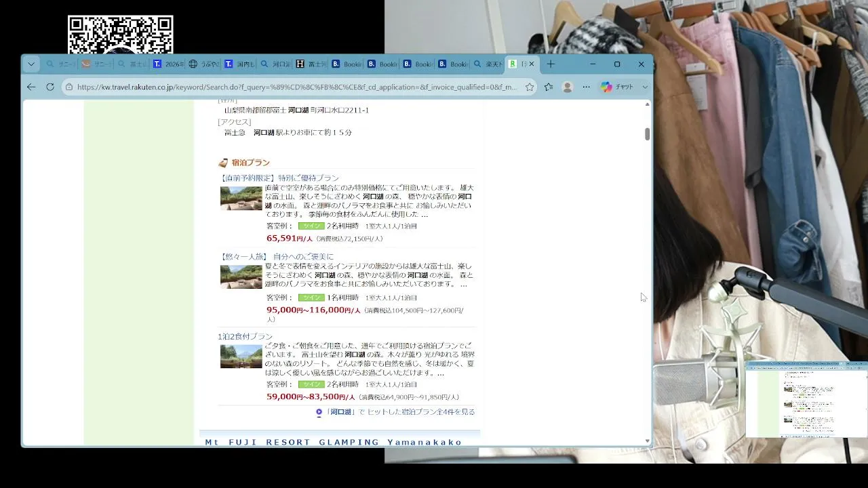Click the 特別ご優待プラン thumbnail image
The height and width of the screenshot is (488, 868).
241,199
